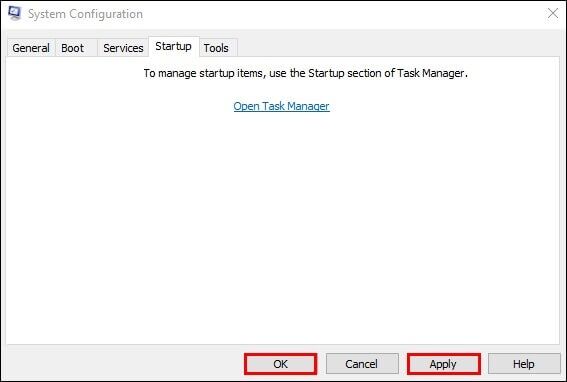Screen dimensions: 567x382
Task: Follow the underlined Task Manager hyperlink
Action: 281,106
